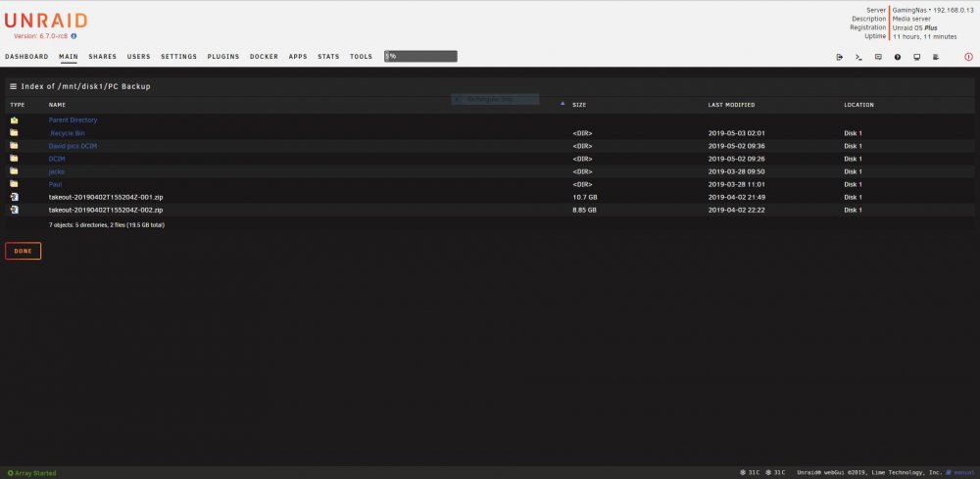Click the Paul folder icon

point(14,183)
